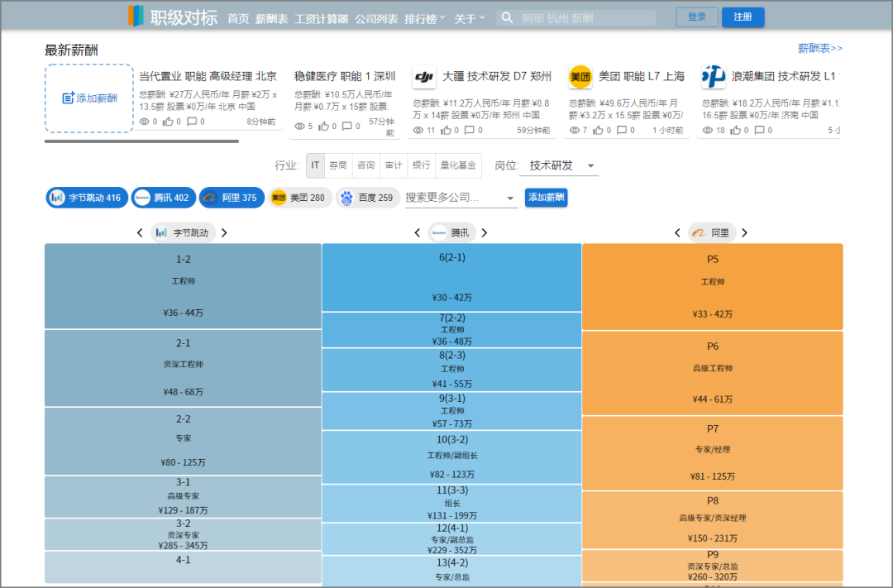893x588 pixels.
Task: Like the 稳健医疗 salary post
Action: click(323, 126)
